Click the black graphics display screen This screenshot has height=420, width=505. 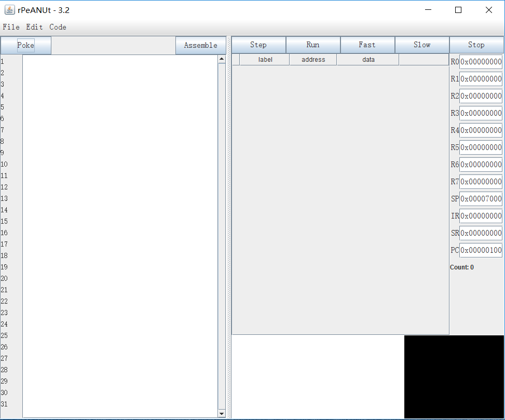[x=454, y=377]
